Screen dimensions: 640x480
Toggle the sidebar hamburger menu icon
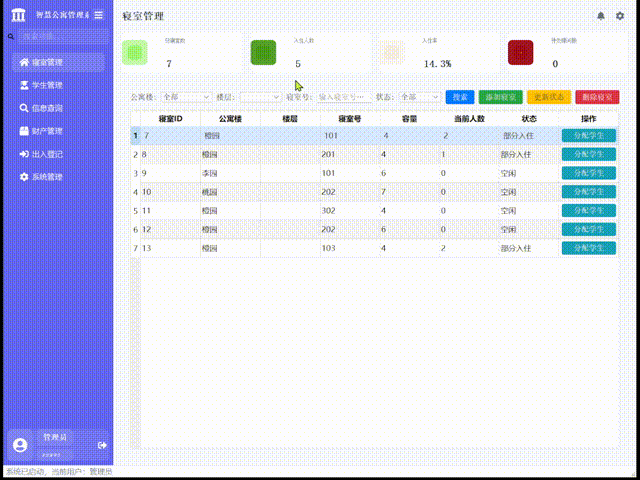[x=98, y=15]
